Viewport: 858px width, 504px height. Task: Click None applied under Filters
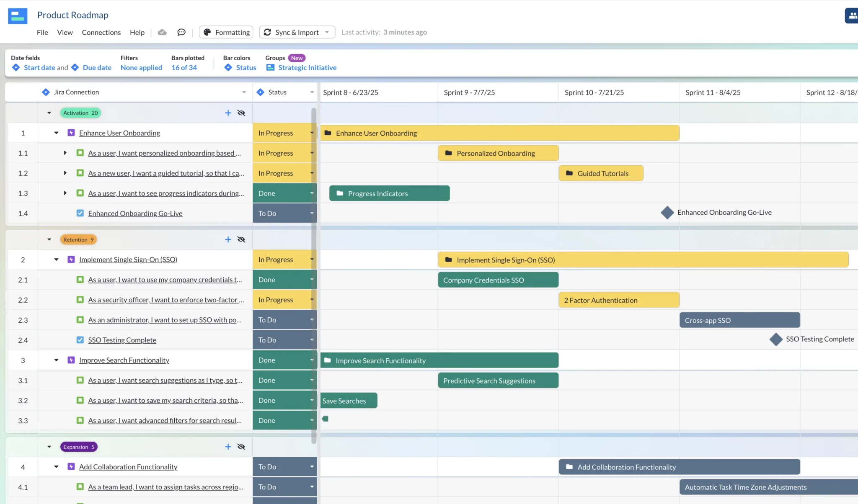141,67
